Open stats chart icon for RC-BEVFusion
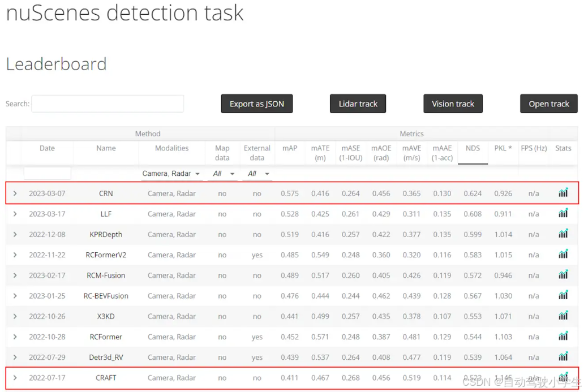 (562, 295)
